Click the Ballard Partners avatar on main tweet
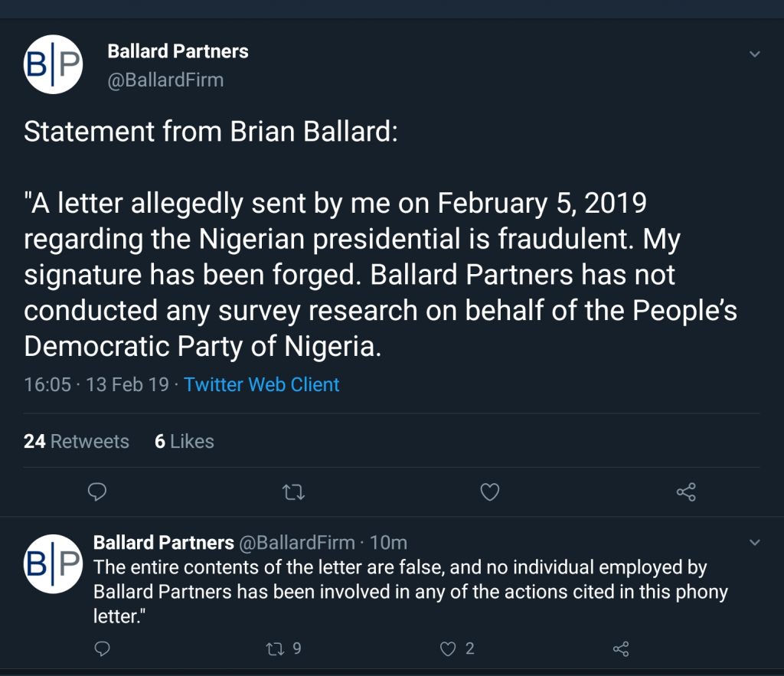 pos(53,64)
